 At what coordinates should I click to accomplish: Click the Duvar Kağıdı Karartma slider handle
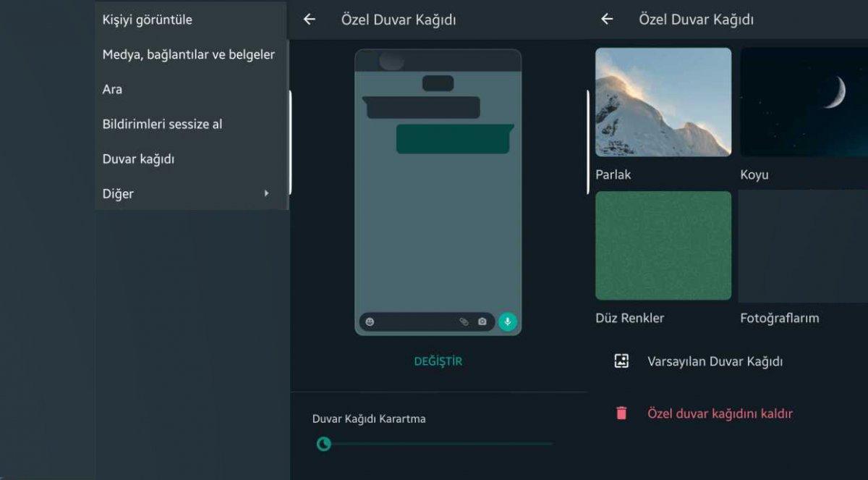coord(324,444)
